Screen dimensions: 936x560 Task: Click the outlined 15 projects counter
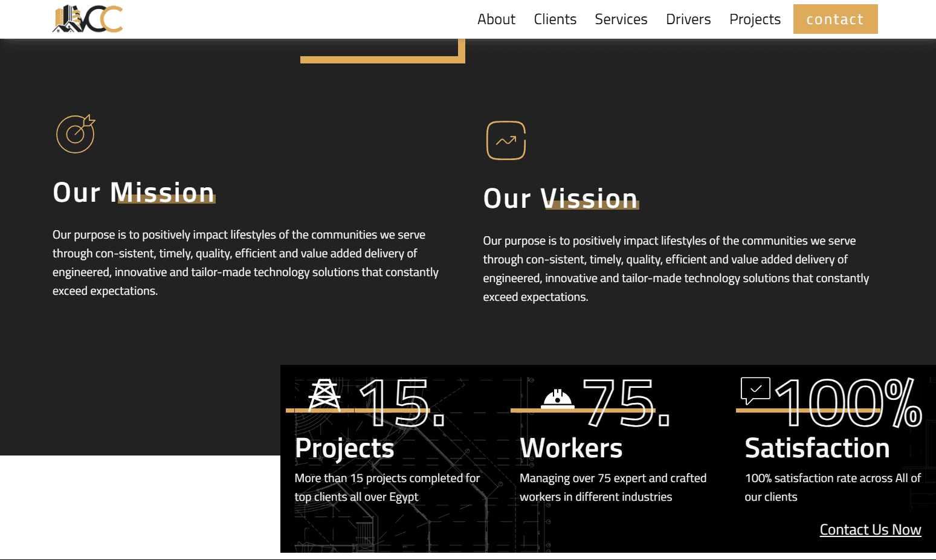tap(401, 403)
